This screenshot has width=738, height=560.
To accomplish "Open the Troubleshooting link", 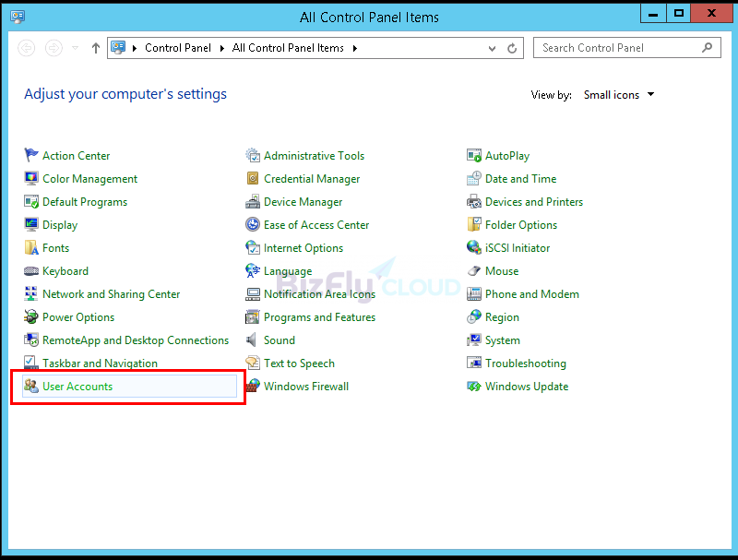I will click(526, 363).
